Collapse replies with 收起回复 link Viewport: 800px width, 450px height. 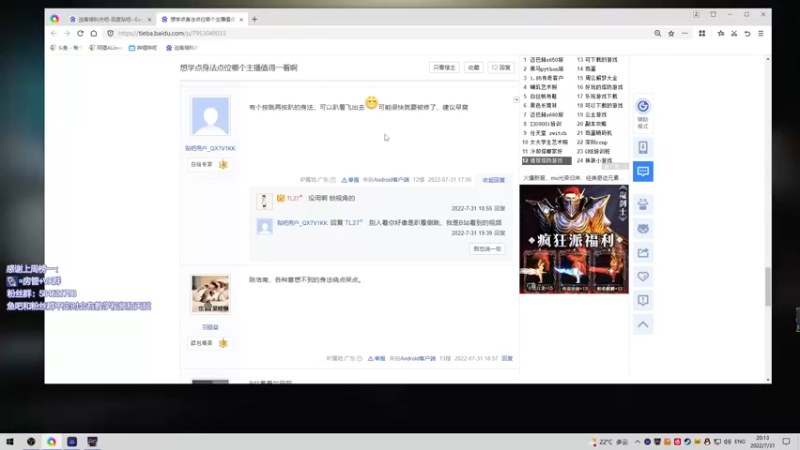click(493, 180)
